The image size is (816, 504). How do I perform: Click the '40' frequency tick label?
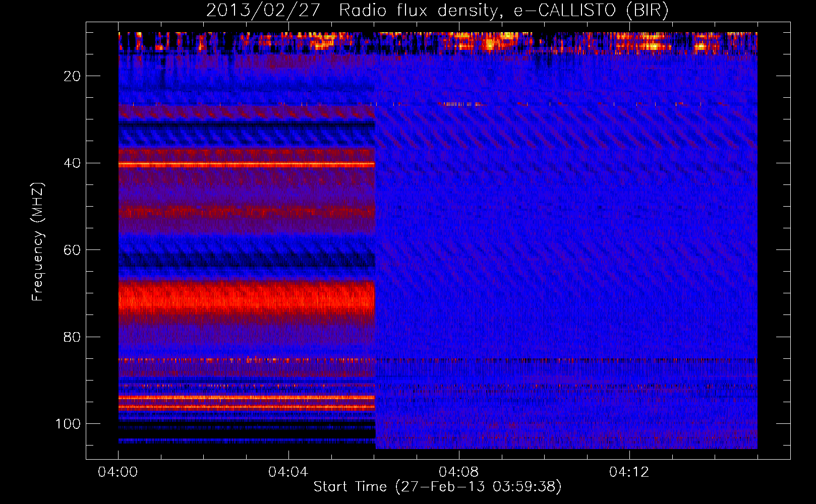[x=72, y=163]
